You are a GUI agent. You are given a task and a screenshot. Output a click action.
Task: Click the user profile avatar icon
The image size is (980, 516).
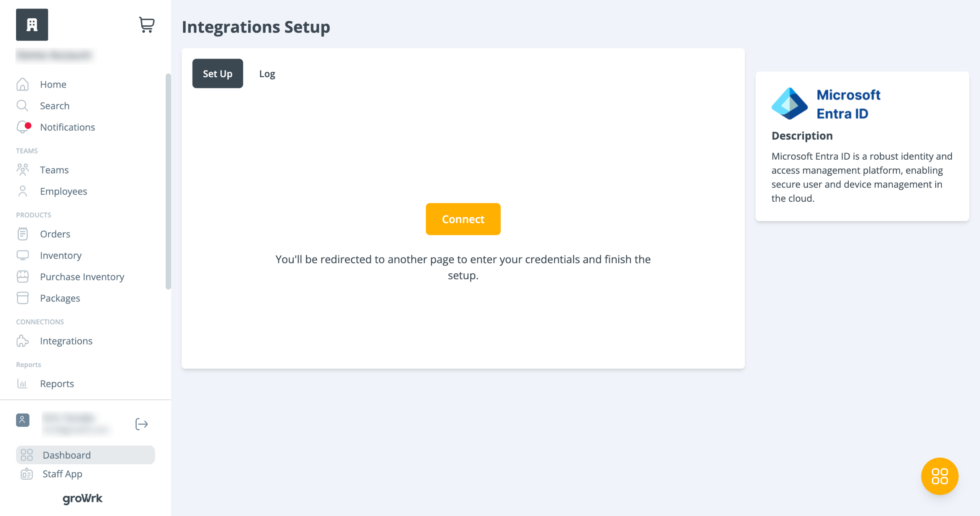click(23, 420)
